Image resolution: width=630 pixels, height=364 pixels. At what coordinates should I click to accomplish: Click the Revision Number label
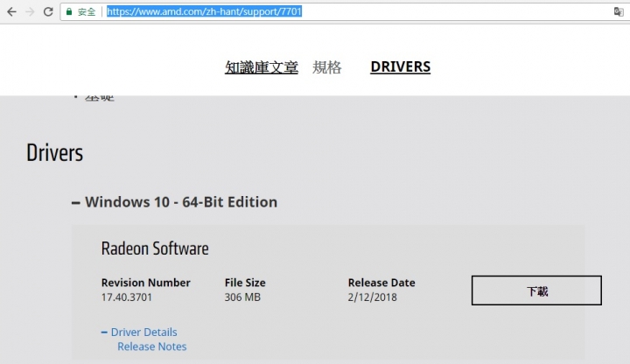coord(146,283)
